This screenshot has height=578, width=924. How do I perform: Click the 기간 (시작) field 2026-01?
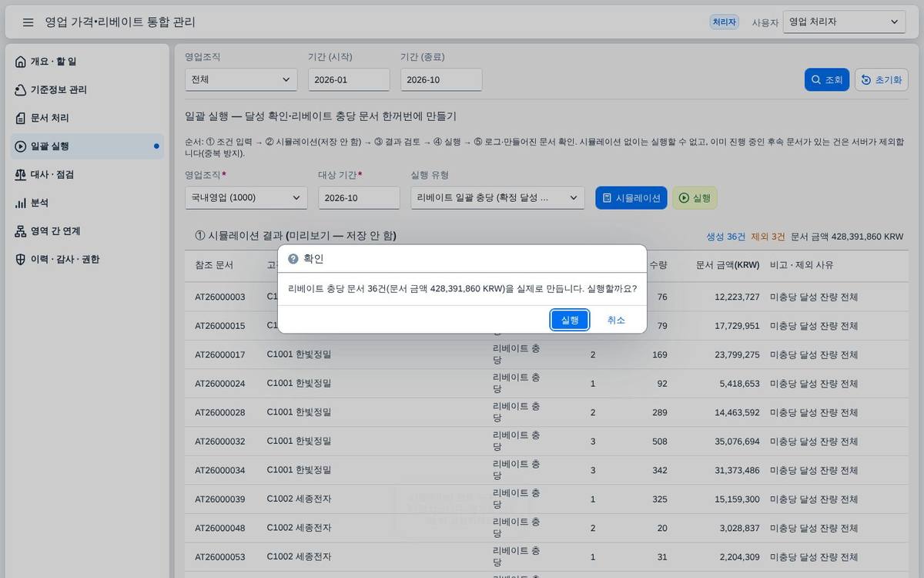349,79
